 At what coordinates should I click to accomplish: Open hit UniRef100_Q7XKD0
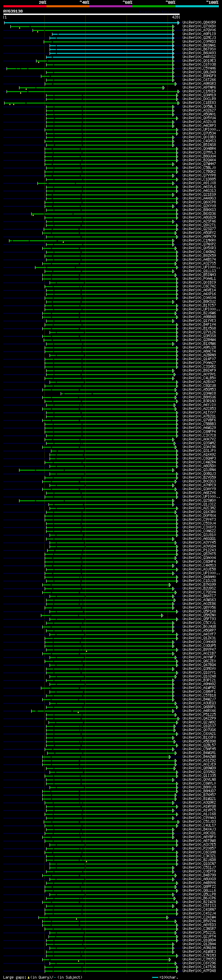(199, 27)
